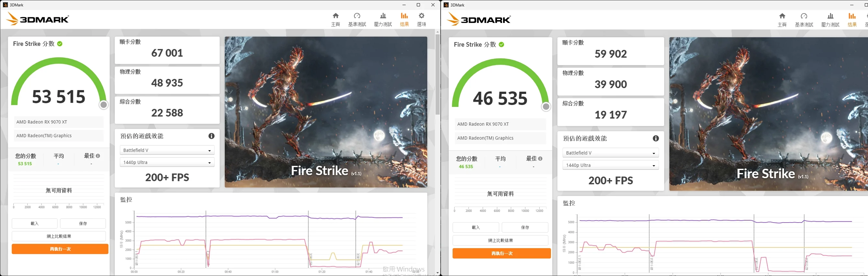Click info icon beside estimated game performance, left window
This screenshot has width=868, height=276.
point(211,136)
